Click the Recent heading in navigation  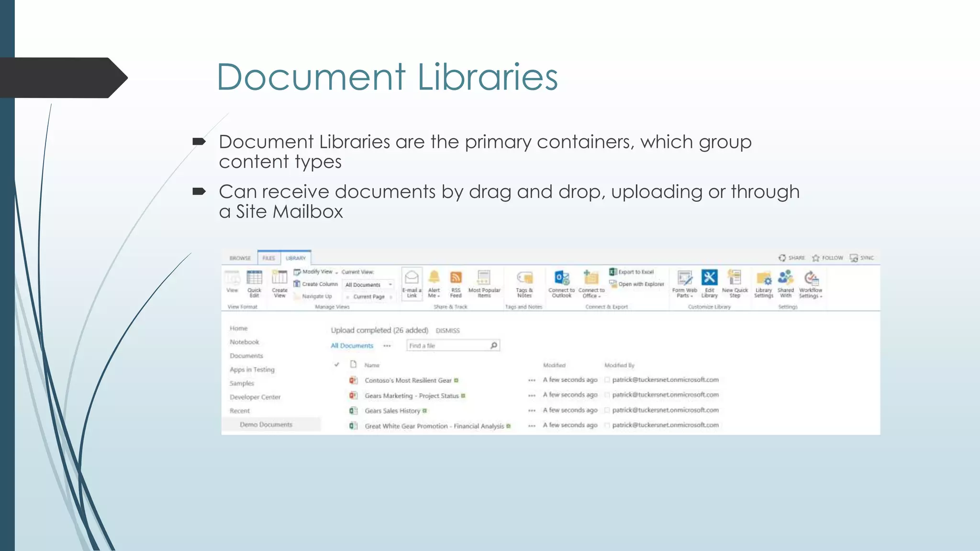(239, 411)
